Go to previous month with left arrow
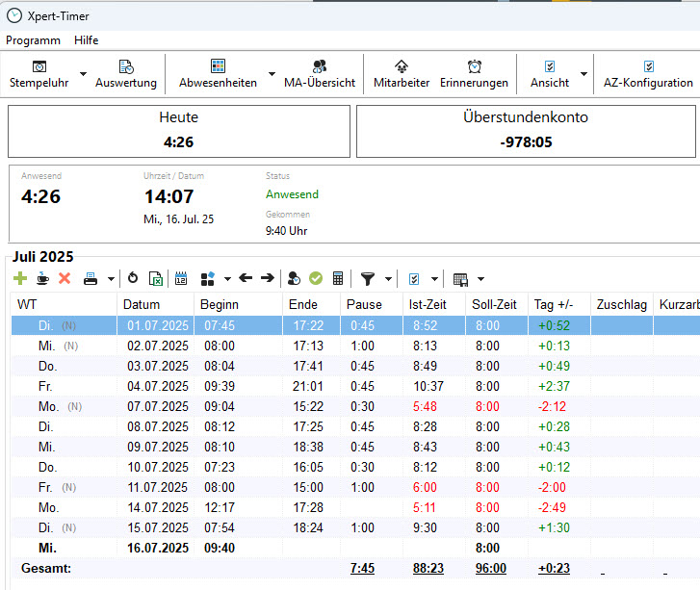This screenshot has height=590, width=700. coord(246,278)
